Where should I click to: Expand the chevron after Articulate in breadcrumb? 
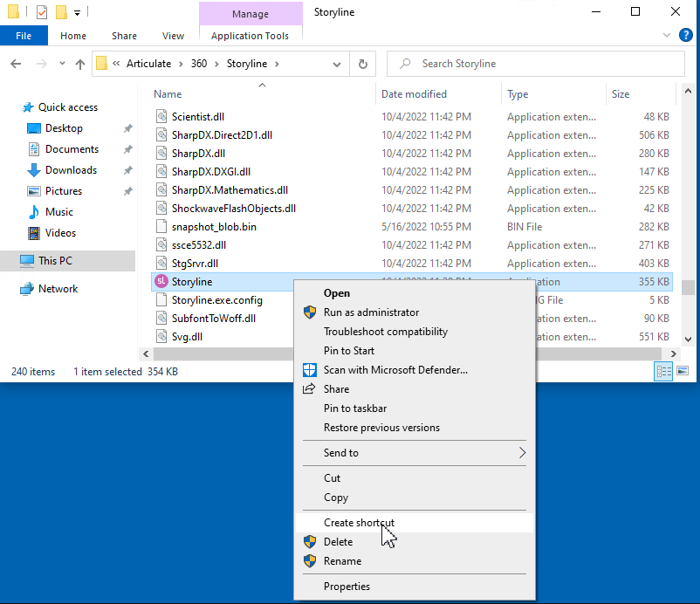tap(181, 64)
